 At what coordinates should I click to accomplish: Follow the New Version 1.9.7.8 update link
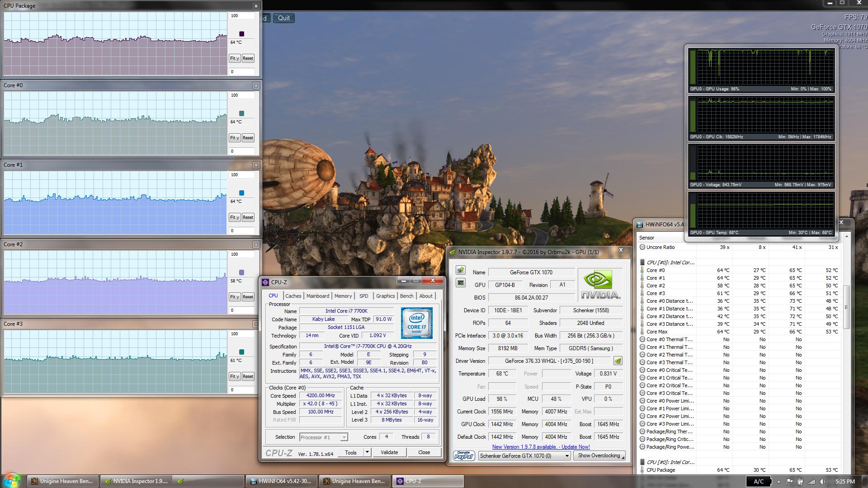point(541,447)
